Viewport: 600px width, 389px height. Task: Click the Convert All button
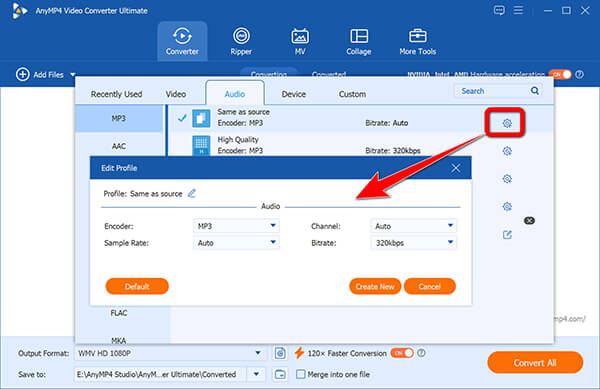click(x=535, y=363)
